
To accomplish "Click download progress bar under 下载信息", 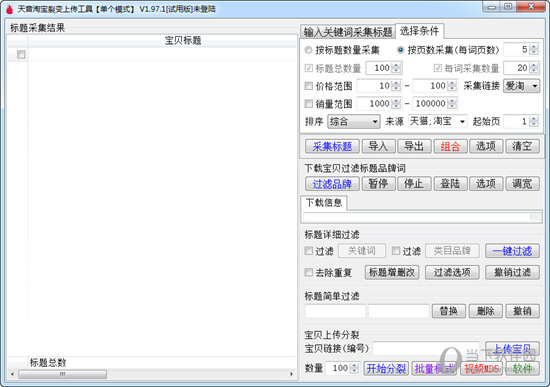I will (x=422, y=217).
